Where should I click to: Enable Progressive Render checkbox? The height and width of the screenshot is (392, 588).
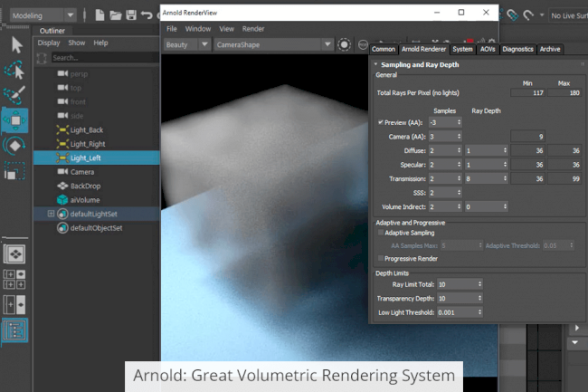click(381, 258)
